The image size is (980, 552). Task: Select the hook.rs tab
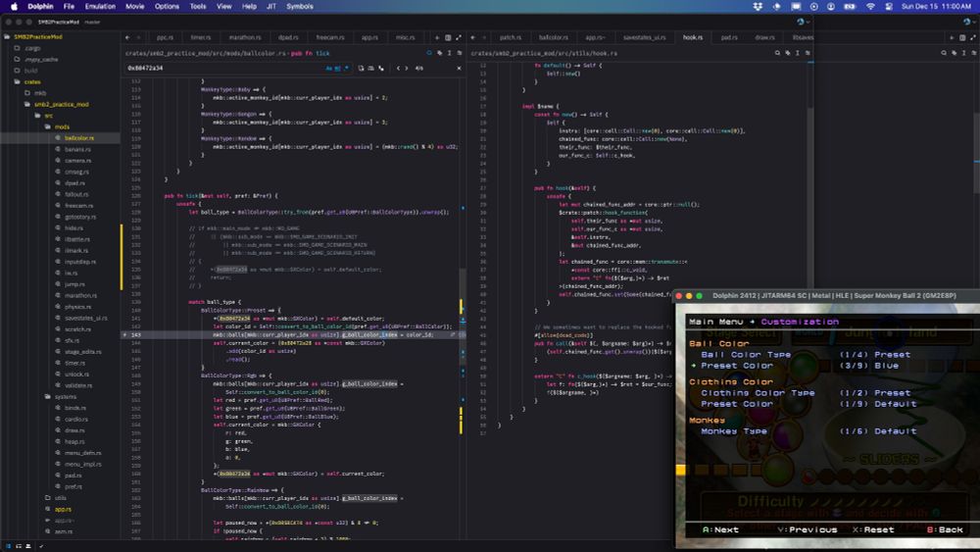[x=693, y=37]
